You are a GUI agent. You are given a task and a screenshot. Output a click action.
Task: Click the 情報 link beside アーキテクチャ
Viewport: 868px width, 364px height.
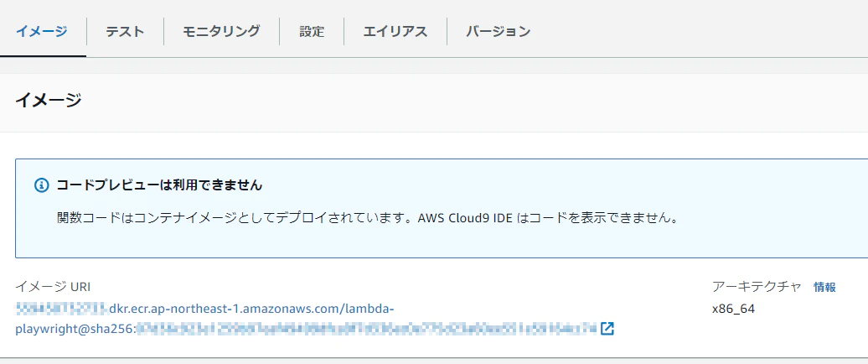pos(824,287)
